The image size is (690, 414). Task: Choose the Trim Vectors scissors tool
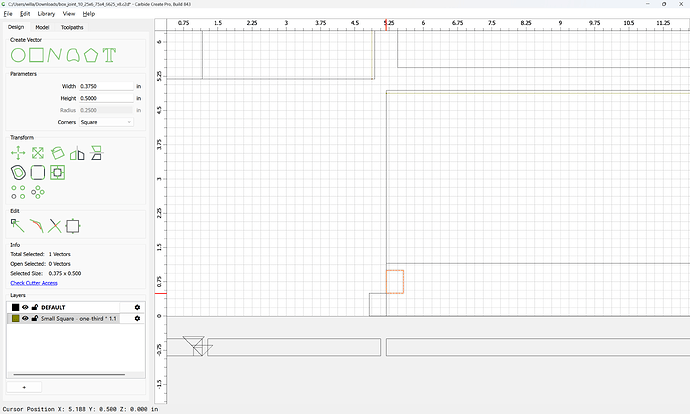[55, 226]
